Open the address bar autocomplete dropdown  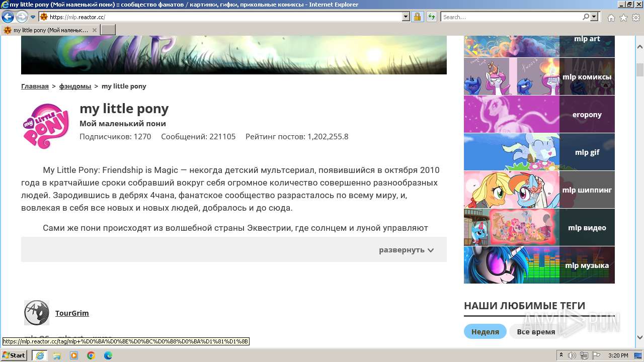tap(406, 17)
